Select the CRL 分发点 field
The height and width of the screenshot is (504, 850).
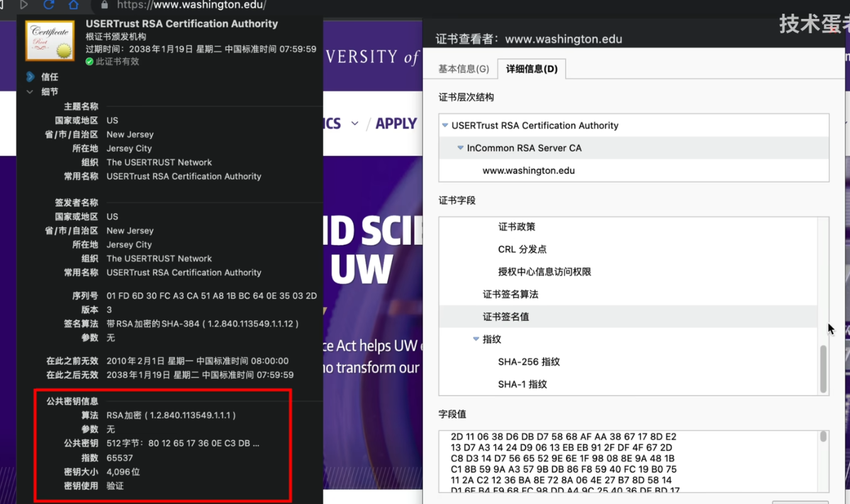click(x=522, y=249)
